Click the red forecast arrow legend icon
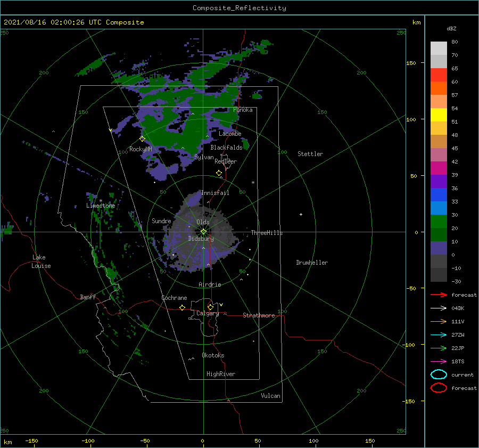Image resolution: width=479 pixels, height=448 pixels. point(439,295)
